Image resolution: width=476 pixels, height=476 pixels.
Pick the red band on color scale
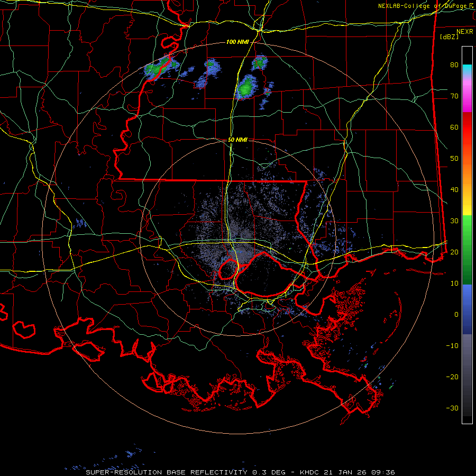click(x=467, y=127)
